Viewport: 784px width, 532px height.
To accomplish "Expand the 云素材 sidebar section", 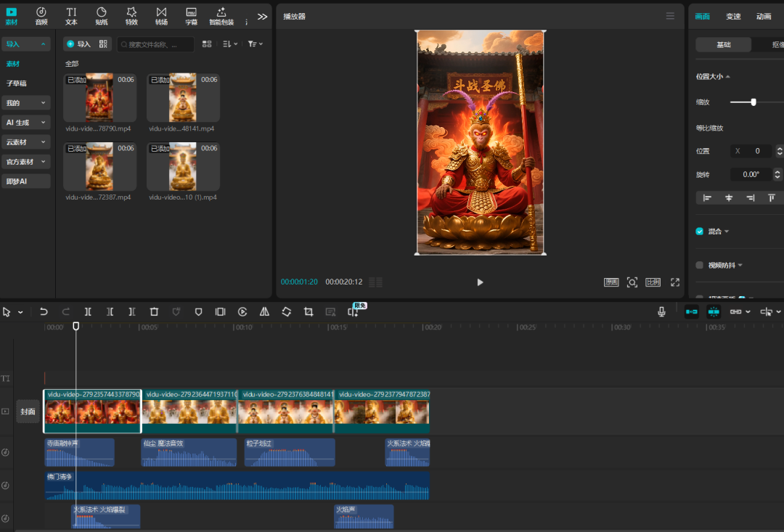I will [26, 142].
